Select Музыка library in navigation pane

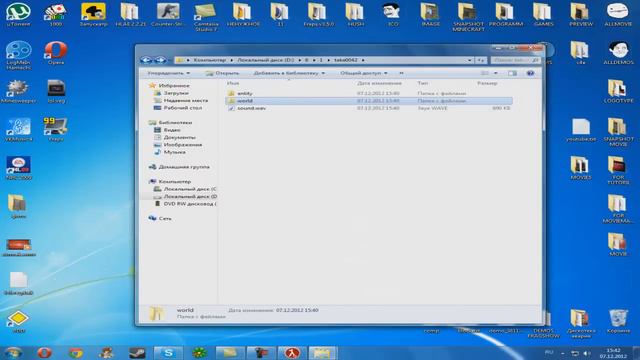(x=174, y=152)
